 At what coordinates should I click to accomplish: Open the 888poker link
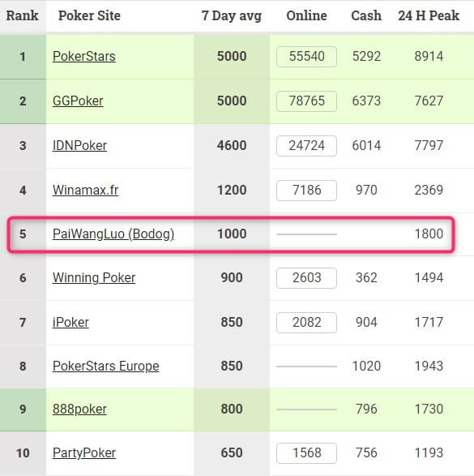[x=79, y=410]
